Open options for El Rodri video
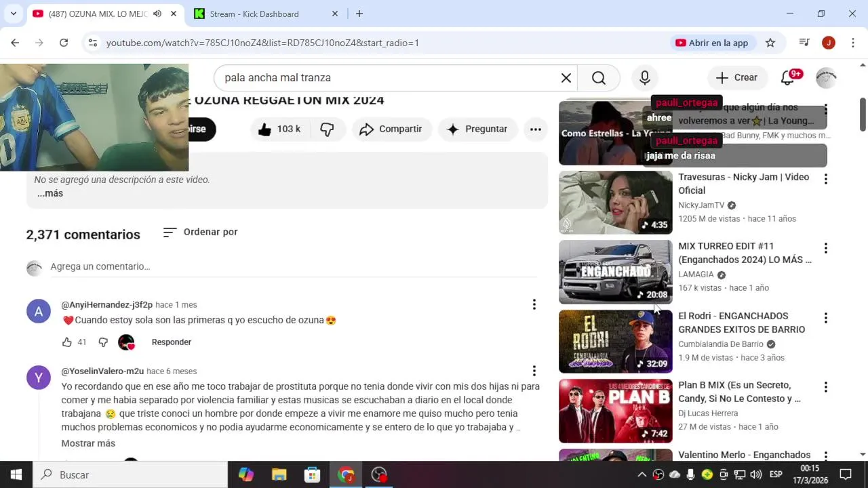 click(825, 318)
